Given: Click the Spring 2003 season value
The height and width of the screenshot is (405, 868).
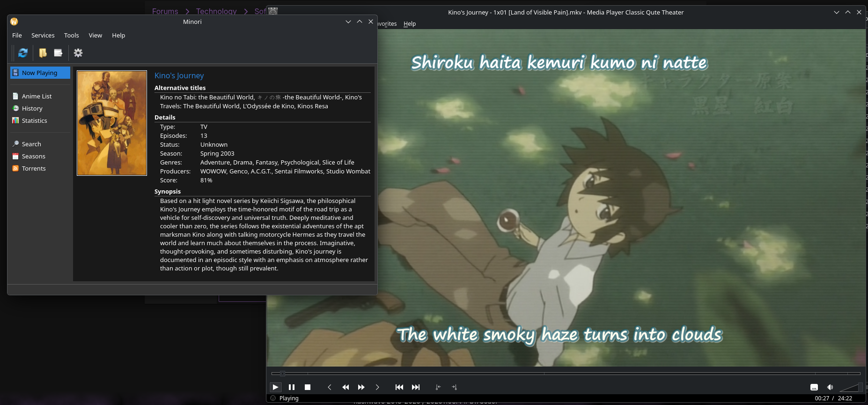Looking at the screenshot, I should pyautogui.click(x=217, y=153).
